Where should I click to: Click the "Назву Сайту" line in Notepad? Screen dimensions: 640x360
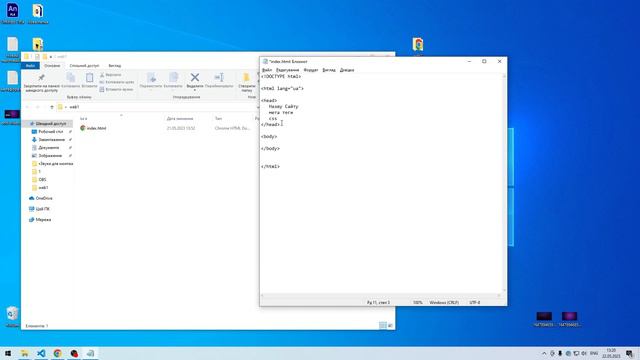(283, 106)
